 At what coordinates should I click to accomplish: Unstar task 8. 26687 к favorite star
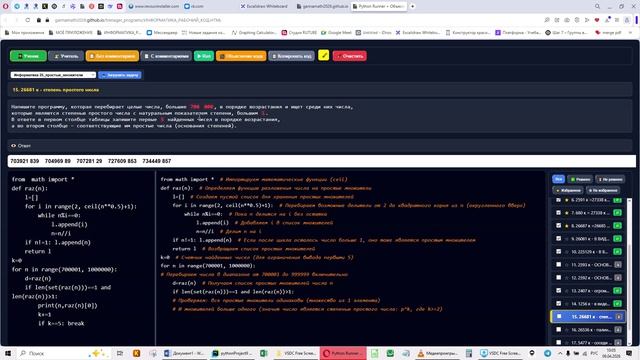tap(567, 226)
